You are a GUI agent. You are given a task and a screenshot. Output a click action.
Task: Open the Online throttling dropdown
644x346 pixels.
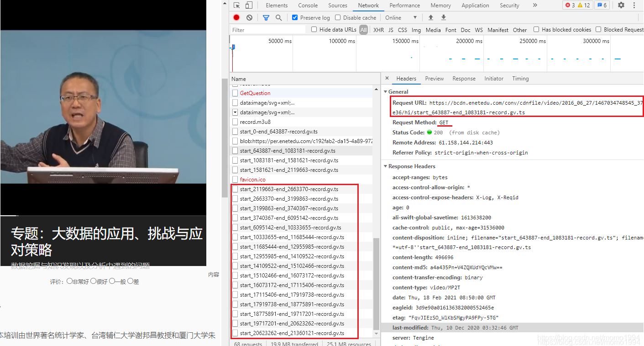tap(401, 18)
